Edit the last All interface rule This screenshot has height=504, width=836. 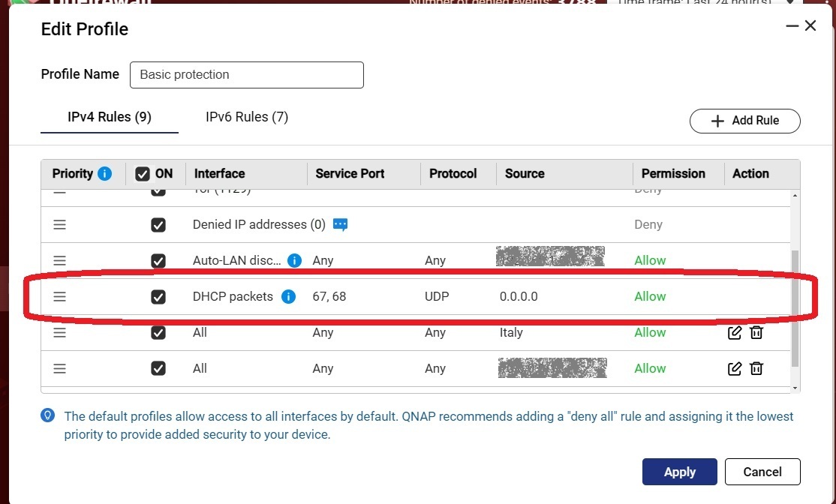pos(735,368)
